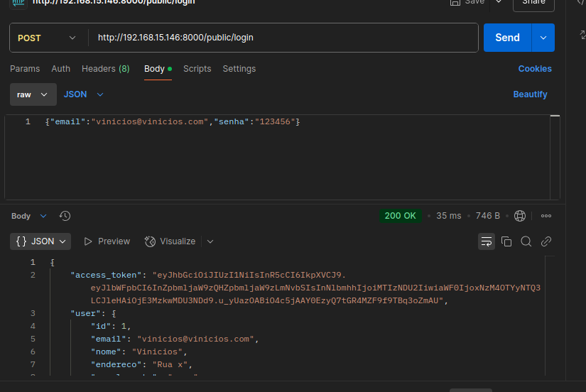Click the "nome": "Vinicios" response line
Viewport: 586px width, 392px height.
pyautogui.click(x=139, y=352)
